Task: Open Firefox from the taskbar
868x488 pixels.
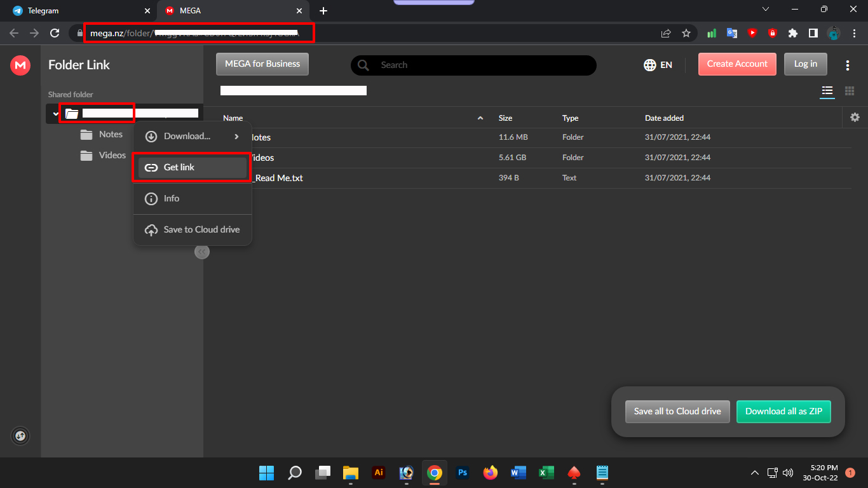Action: tap(491, 473)
